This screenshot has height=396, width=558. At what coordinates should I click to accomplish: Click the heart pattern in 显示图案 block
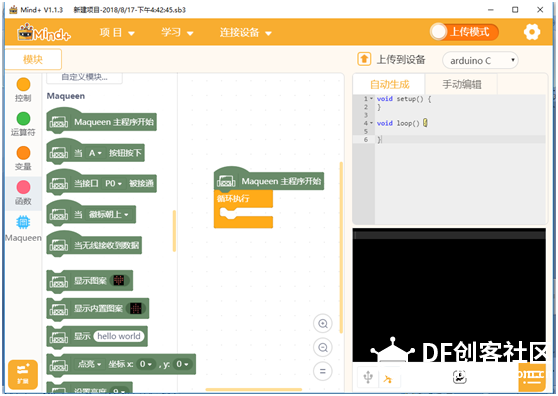(119, 281)
